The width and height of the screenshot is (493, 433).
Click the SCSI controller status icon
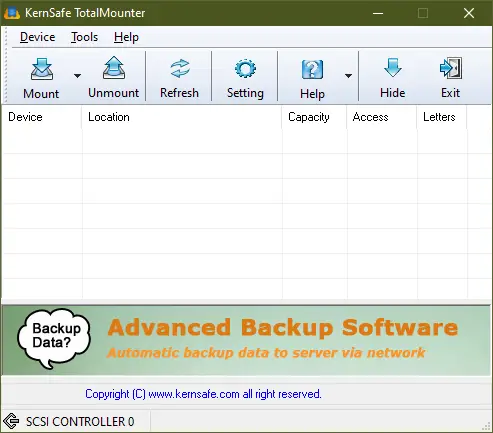(12, 421)
